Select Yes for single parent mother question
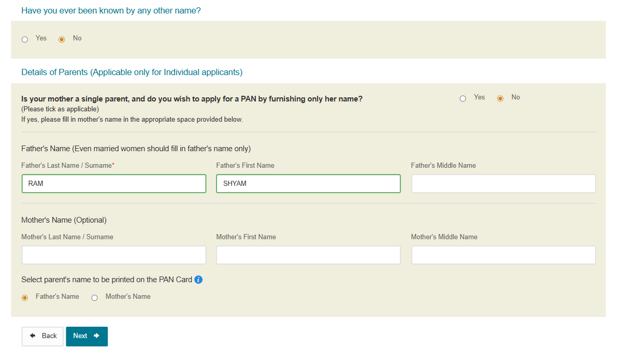 coord(463,98)
